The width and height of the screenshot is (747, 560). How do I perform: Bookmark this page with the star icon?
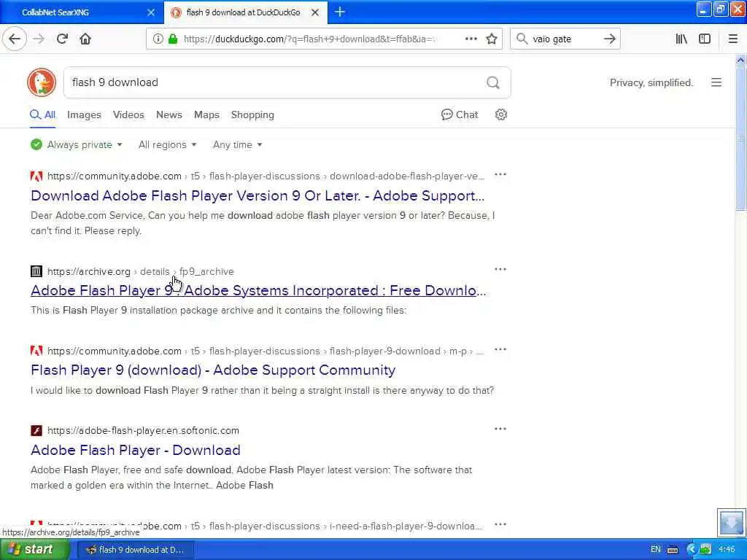coord(492,39)
